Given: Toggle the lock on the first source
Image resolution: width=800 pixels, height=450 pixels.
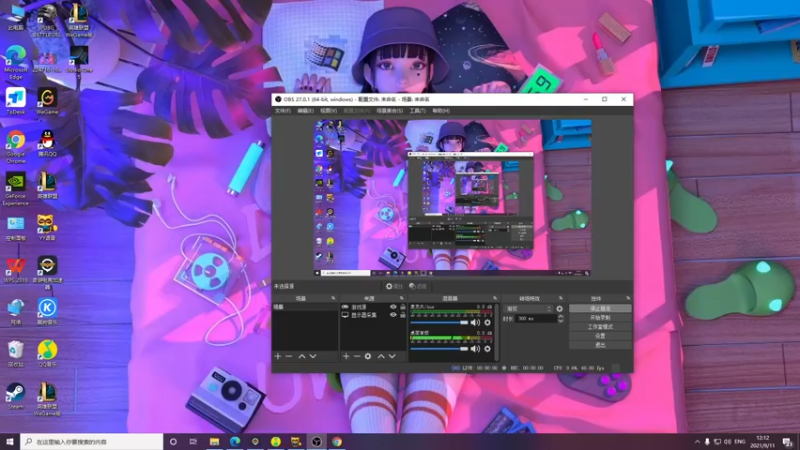Looking at the screenshot, I should (403, 307).
